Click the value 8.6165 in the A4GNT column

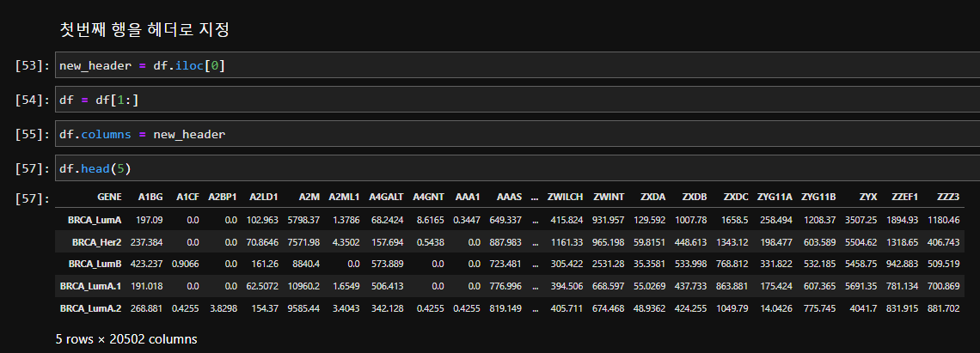coord(429,219)
